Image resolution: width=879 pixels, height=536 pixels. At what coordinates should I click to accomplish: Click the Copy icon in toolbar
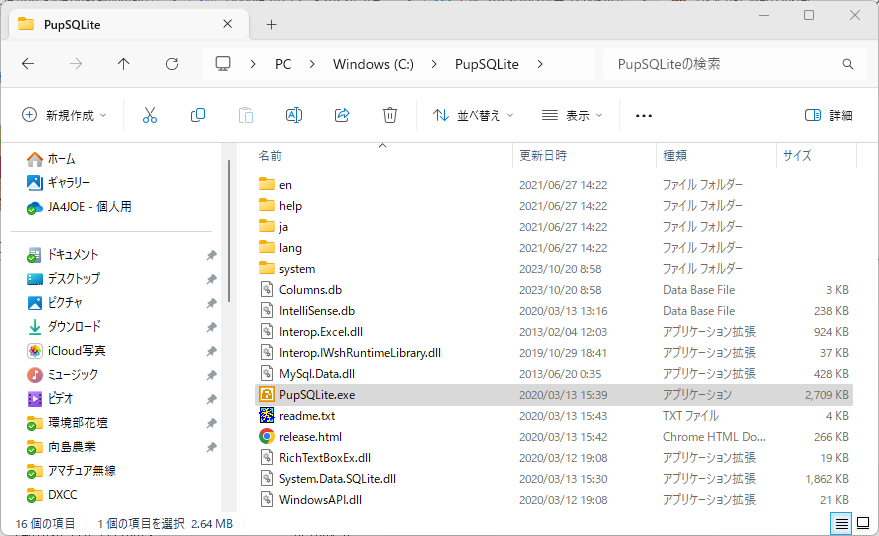click(198, 115)
